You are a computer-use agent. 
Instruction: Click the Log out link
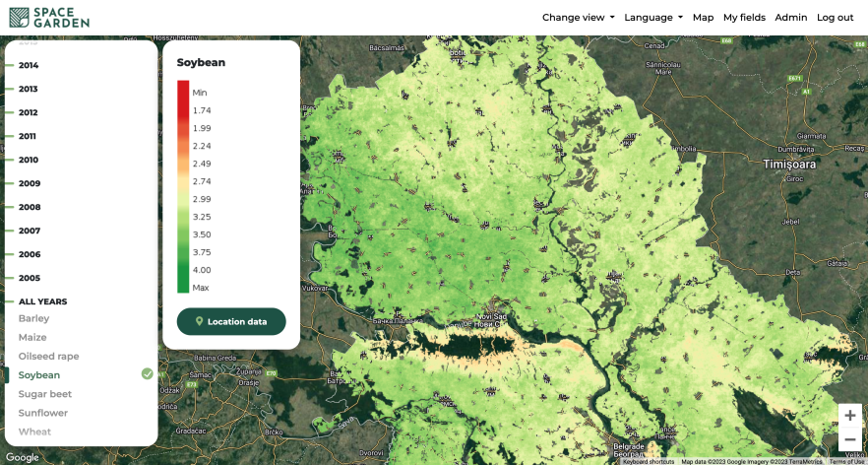coord(835,18)
